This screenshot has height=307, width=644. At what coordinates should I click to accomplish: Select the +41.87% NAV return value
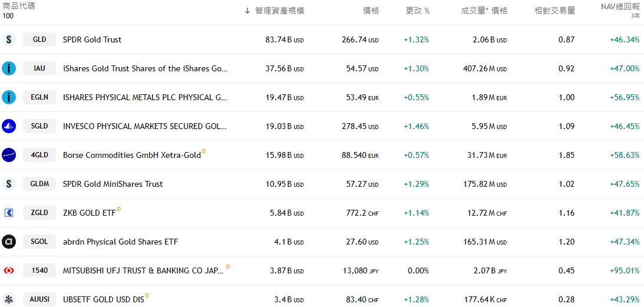pyautogui.click(x=625, y=213)
